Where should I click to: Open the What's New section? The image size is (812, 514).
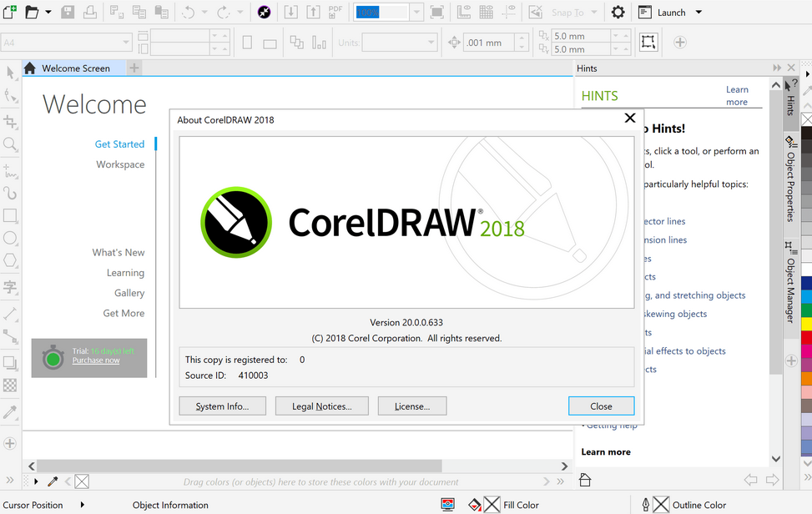pyautogui.click(x=119, y=252)
